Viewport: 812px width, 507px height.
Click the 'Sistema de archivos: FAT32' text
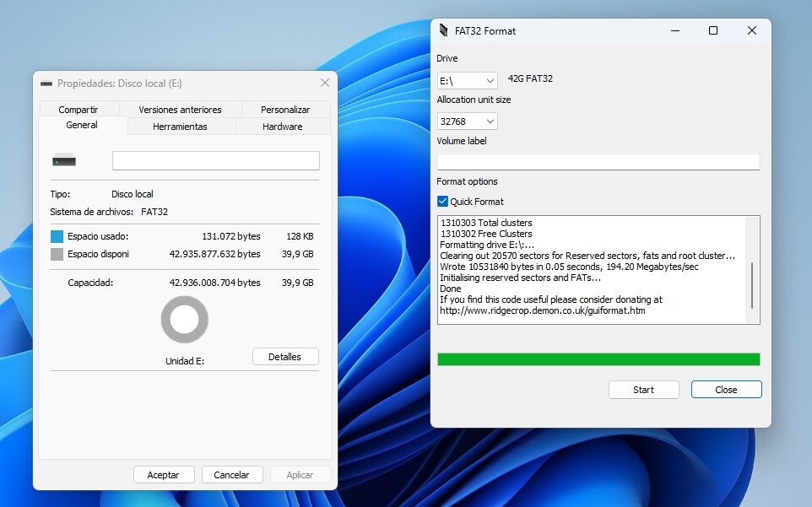pos(109,212)
